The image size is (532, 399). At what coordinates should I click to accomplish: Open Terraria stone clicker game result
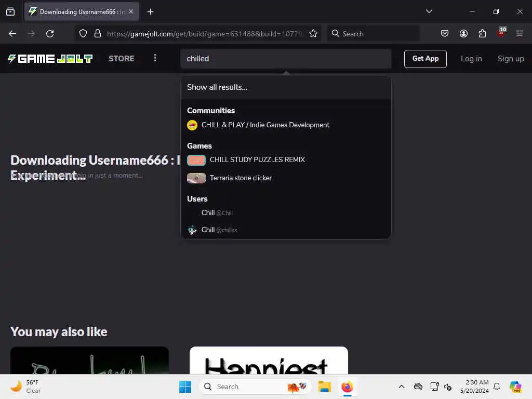[x=286, y=178]
